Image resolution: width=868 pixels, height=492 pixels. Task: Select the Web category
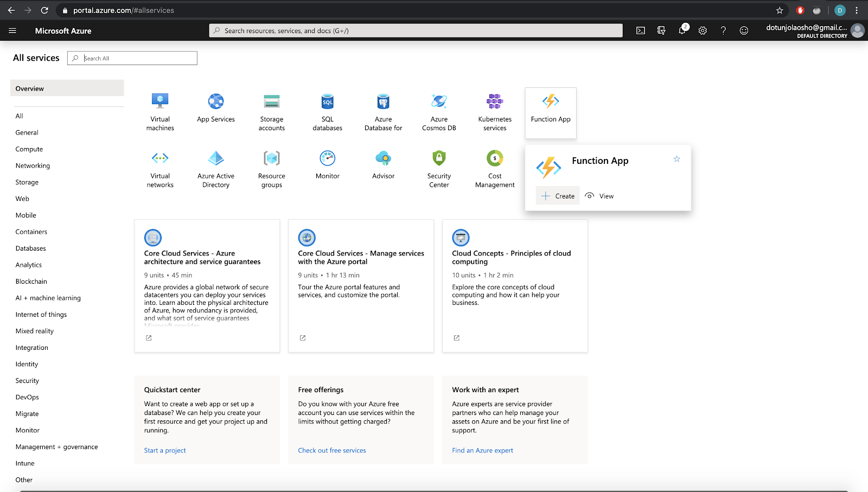click(x=22, y=199)
